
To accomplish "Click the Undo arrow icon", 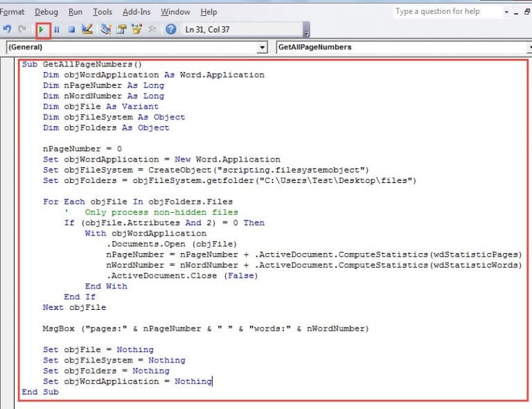I will [8, 30].
